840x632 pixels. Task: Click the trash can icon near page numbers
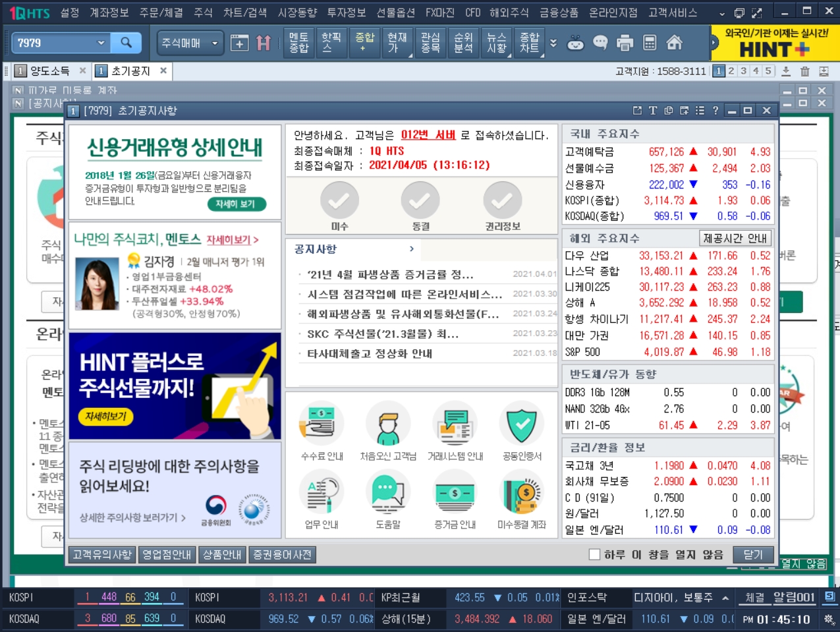coord(804,71)
